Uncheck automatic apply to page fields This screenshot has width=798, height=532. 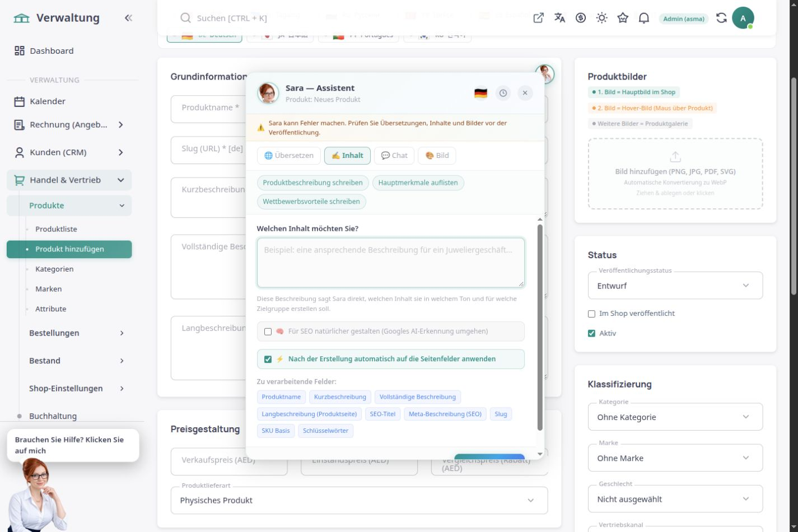tap(268, 359)
